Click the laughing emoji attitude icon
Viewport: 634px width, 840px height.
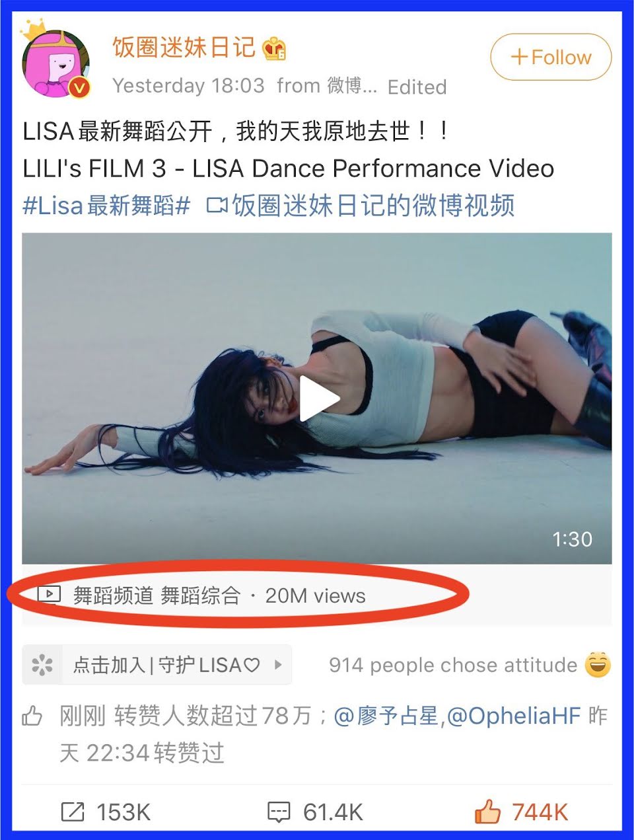[x=598, y=664]
